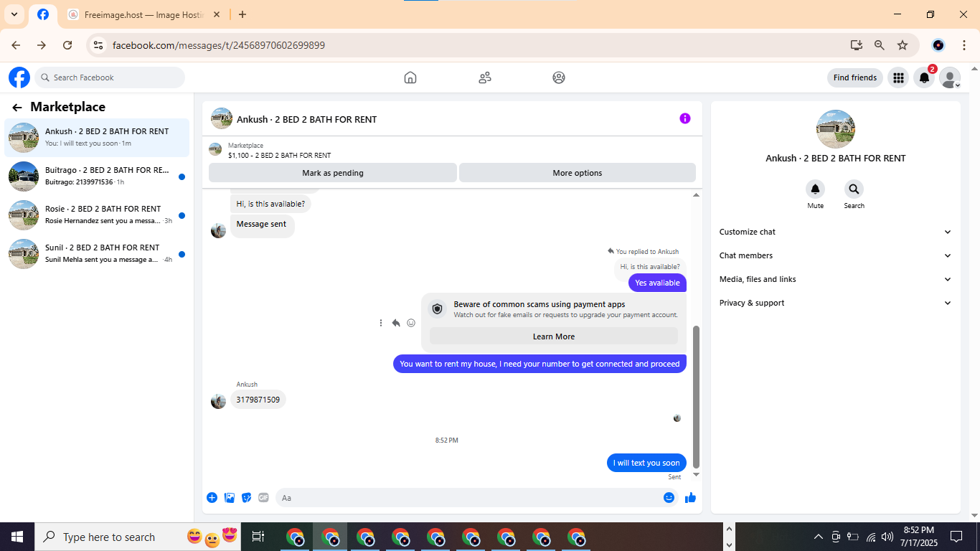Choose a sticker from the composer

pos(247,497)
